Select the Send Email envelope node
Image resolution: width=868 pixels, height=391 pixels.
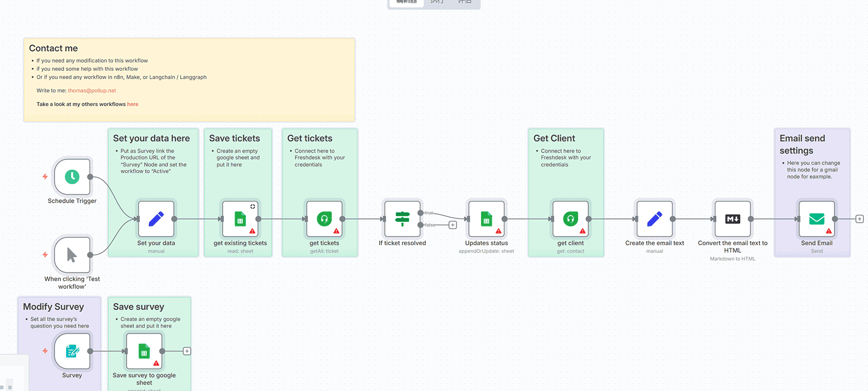[x=816, y=219]
